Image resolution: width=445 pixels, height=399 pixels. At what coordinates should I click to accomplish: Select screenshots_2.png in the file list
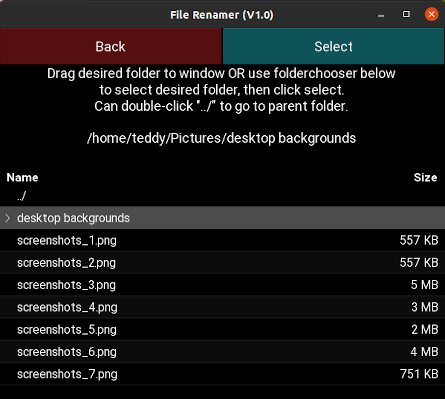coord(222,262)
